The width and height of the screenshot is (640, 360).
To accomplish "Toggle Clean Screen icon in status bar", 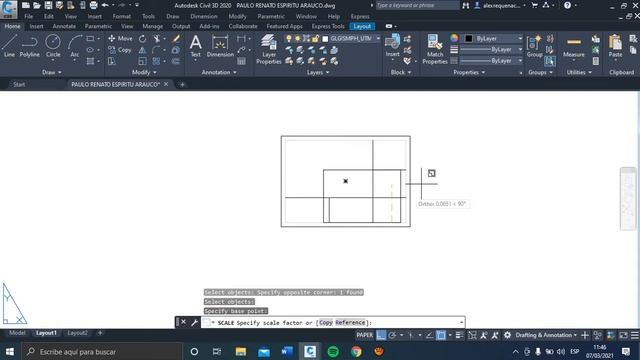I will tap(623, 335).
